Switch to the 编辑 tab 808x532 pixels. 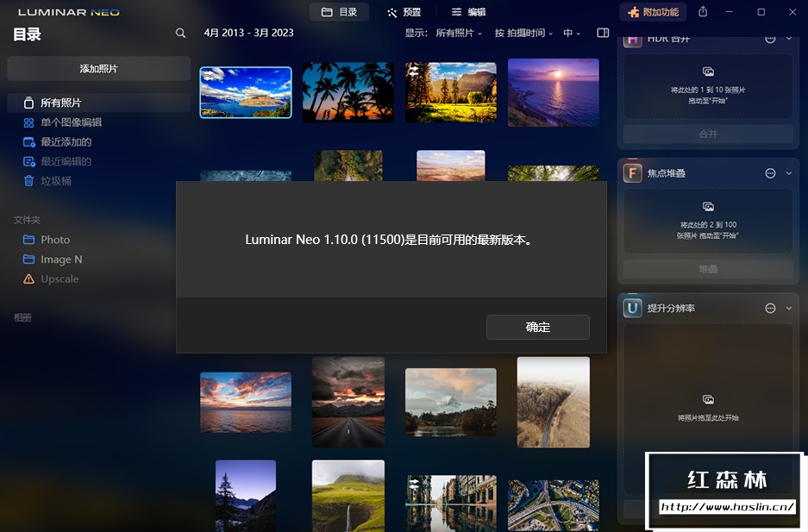pyautogui.click(x=468, y=12)
